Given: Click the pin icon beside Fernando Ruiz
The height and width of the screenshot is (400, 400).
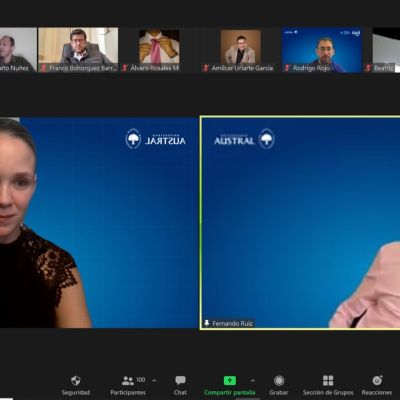Looking at the screenshot, I should tap(207, 323).
